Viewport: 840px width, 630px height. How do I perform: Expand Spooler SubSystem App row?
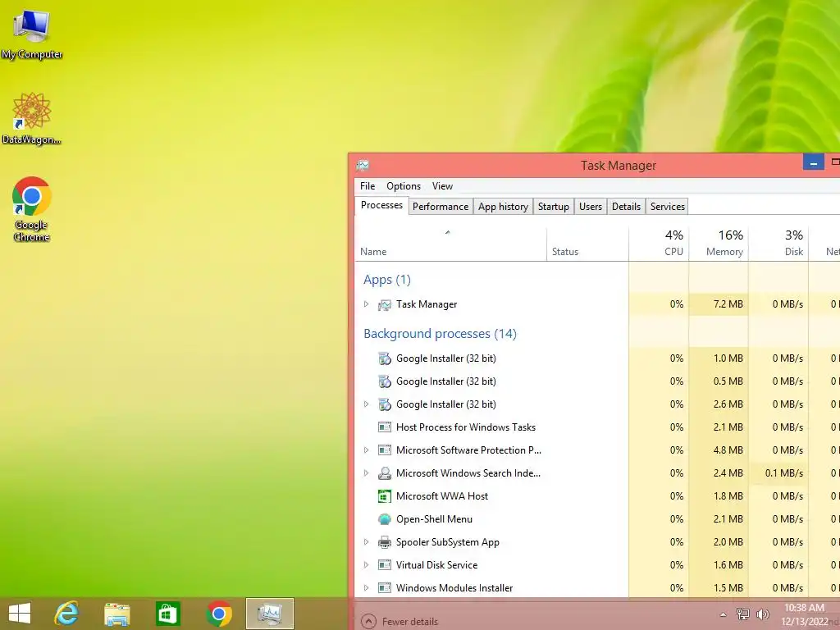pos(367,542)
